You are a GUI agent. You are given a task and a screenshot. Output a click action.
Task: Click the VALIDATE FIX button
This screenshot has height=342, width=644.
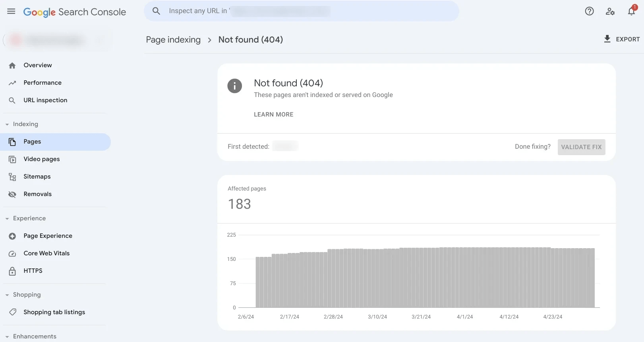[x=581, y=147]
